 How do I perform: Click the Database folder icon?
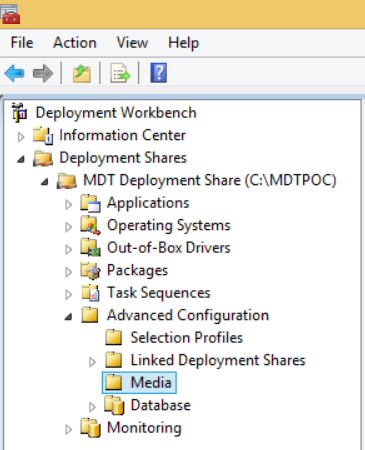[114, 405]
